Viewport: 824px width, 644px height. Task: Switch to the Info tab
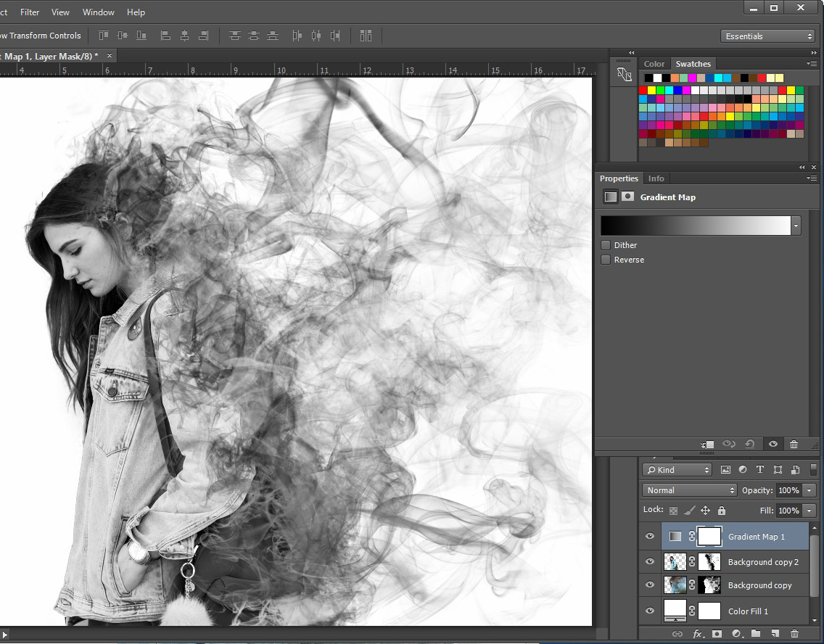[656, 178]
